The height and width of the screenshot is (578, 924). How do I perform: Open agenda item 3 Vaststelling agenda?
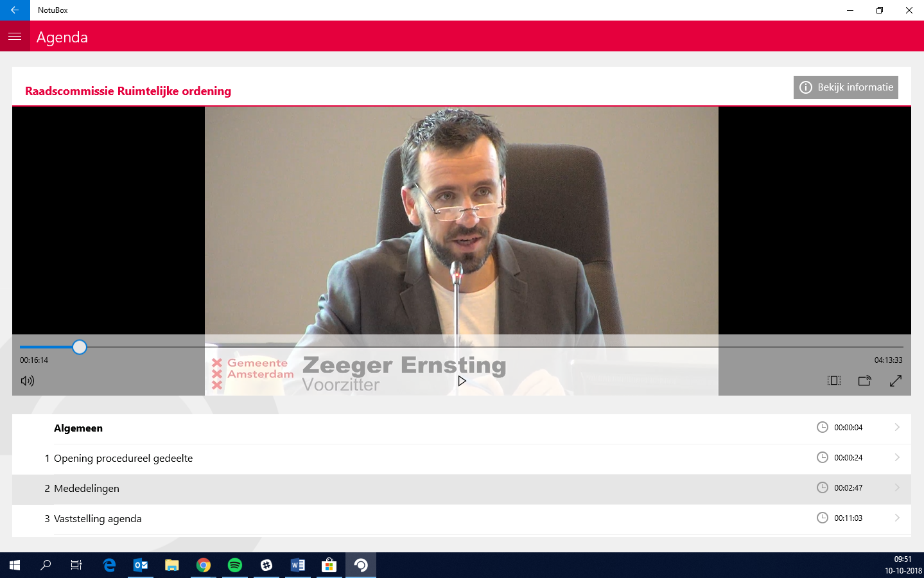(462, 519)
